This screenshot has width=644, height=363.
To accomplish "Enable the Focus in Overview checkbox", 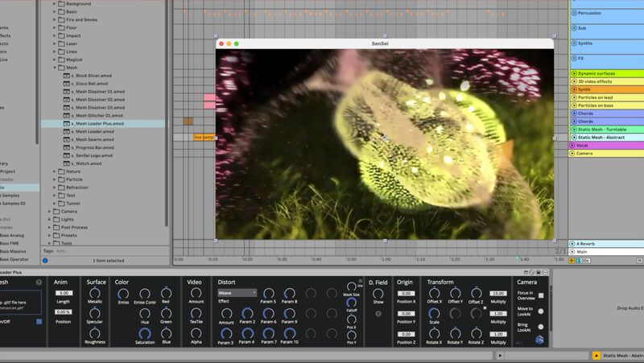I will click(x=541, y=295).
